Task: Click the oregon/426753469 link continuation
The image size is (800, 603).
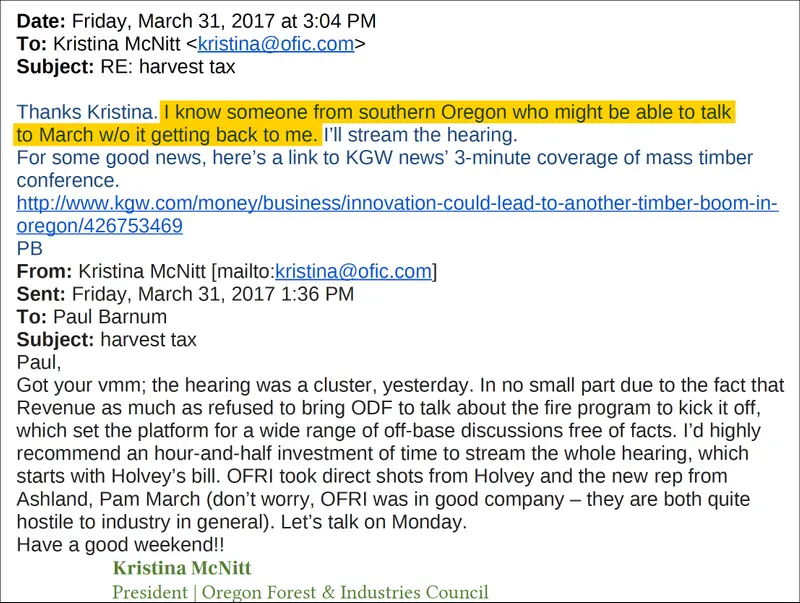Action: tap(99, 225)
